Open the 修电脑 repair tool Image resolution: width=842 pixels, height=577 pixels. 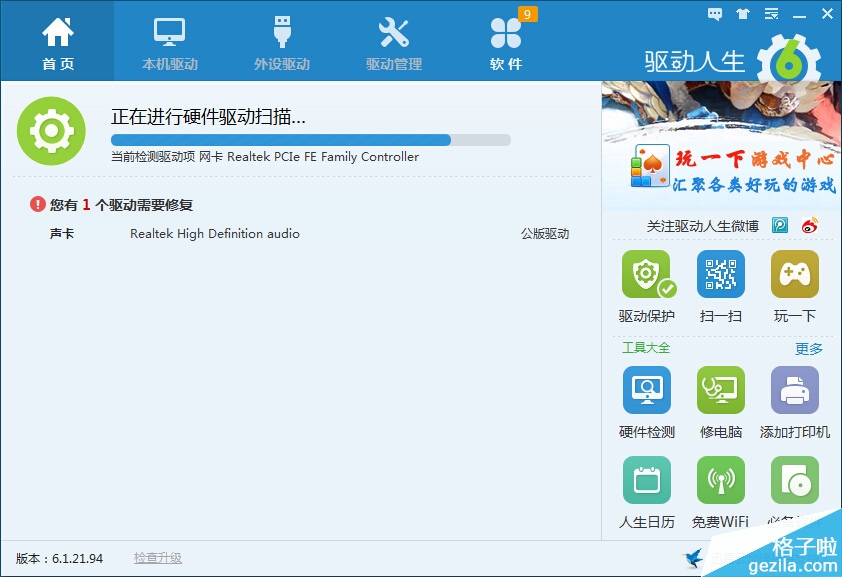(721, 403)
